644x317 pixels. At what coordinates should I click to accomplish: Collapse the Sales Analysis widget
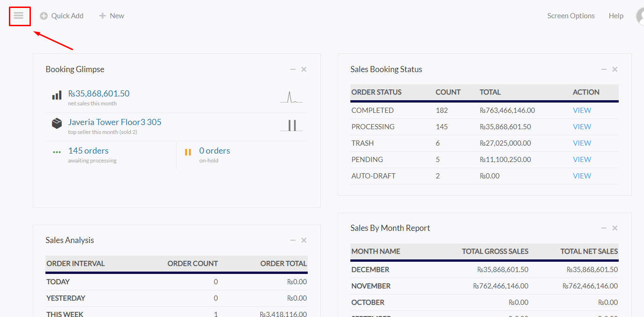click(x=293, y=240)
